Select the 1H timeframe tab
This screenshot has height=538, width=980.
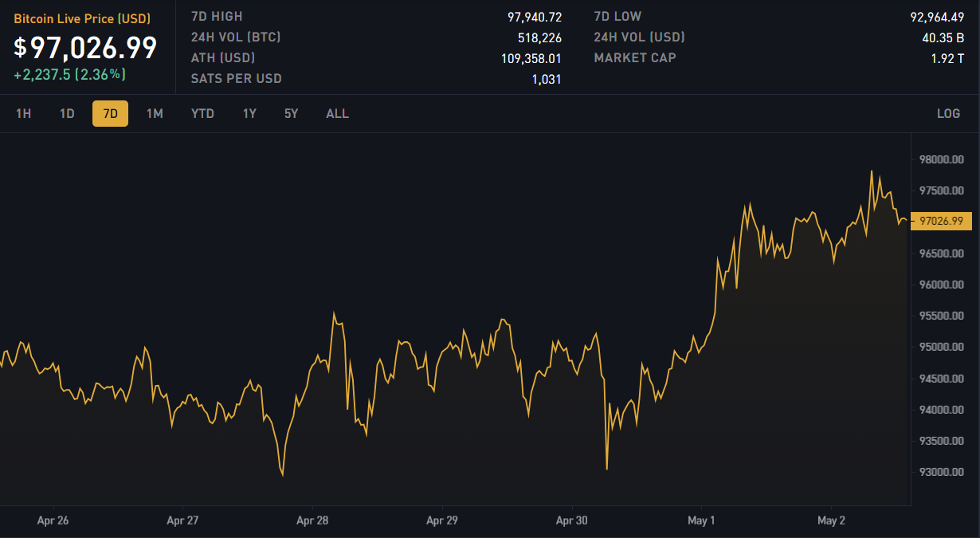pyautogui.click(x=24, y=114)
